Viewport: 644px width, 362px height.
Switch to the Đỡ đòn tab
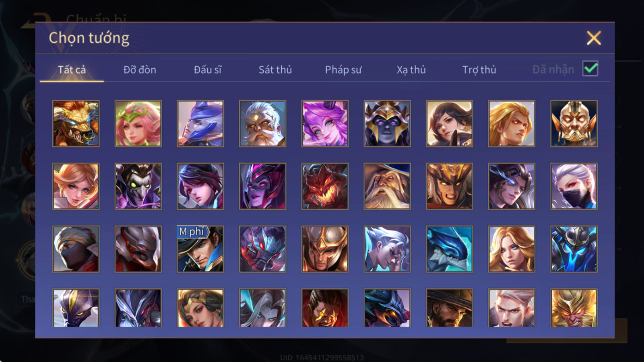coord(140,70)
